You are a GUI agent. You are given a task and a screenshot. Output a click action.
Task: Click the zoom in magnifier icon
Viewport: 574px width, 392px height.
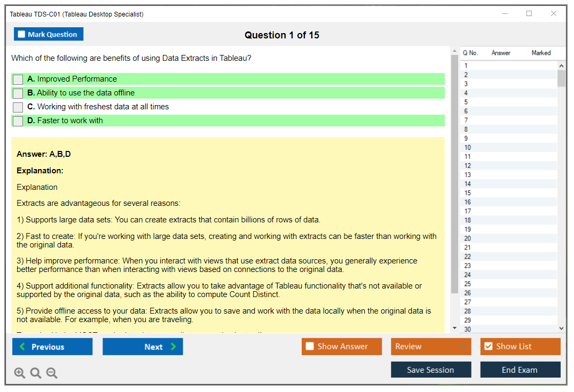click(x=20, y=373)
